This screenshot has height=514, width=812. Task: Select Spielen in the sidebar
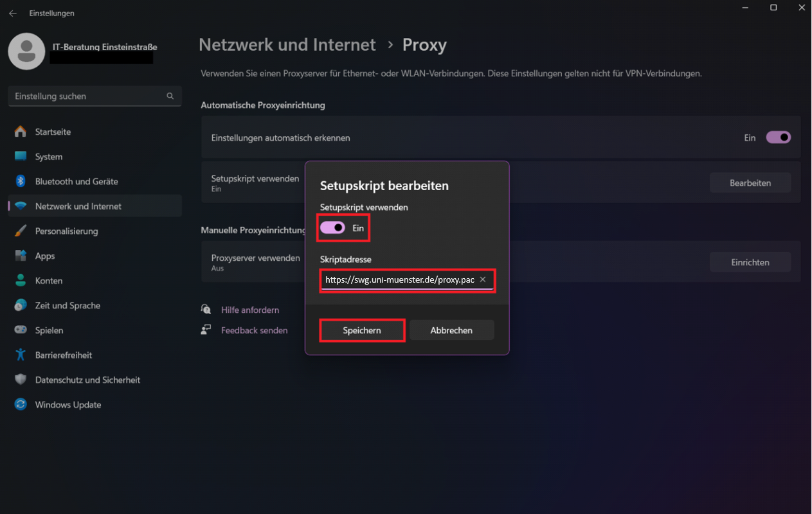click(x=49, y=330)
